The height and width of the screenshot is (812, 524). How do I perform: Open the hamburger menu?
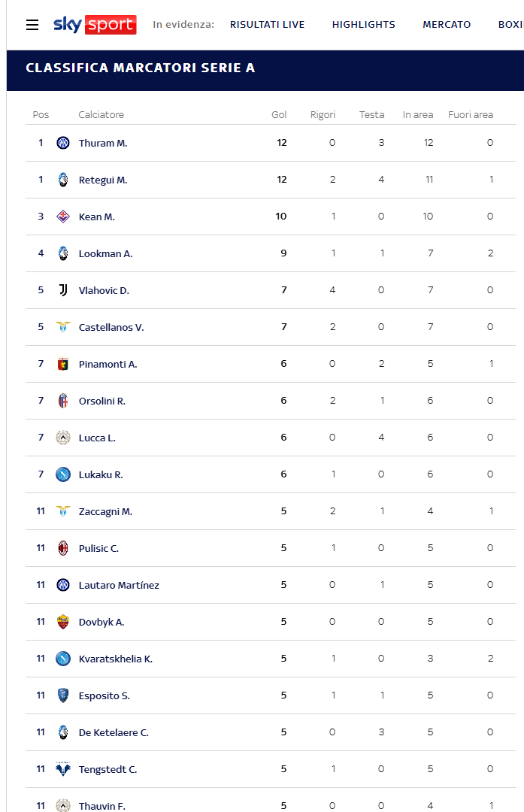click(x=32, y=24)
